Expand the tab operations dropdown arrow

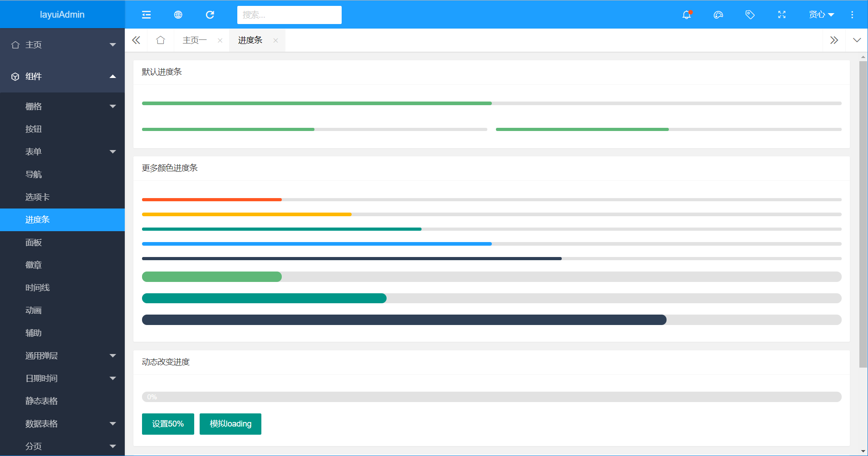[857, 40]
